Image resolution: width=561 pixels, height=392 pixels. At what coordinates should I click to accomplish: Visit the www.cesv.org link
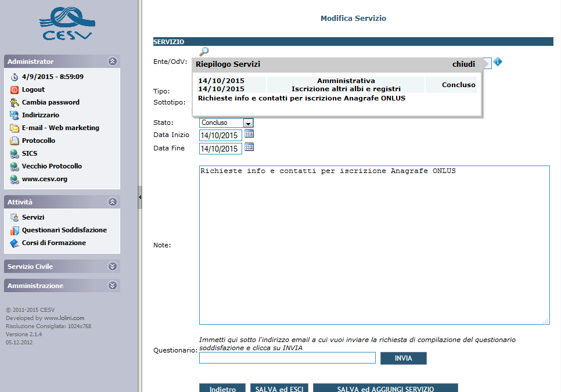pyautogui.click(x=44, y=179)
